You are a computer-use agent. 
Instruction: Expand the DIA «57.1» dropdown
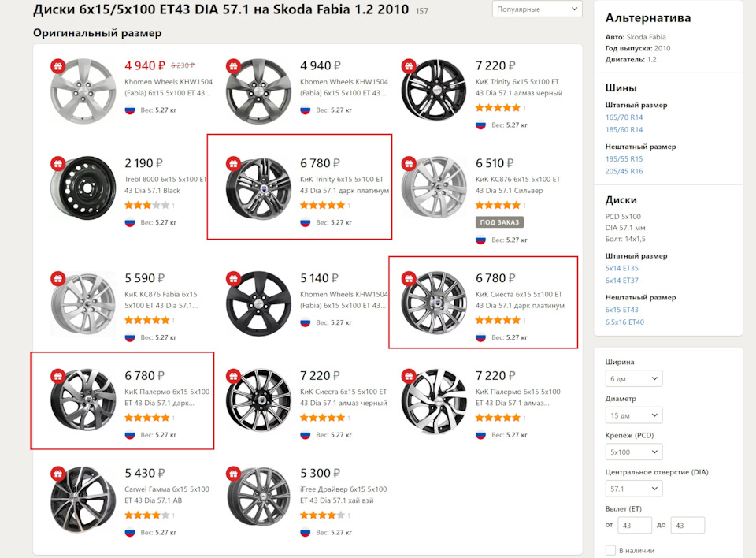(634, 489)
